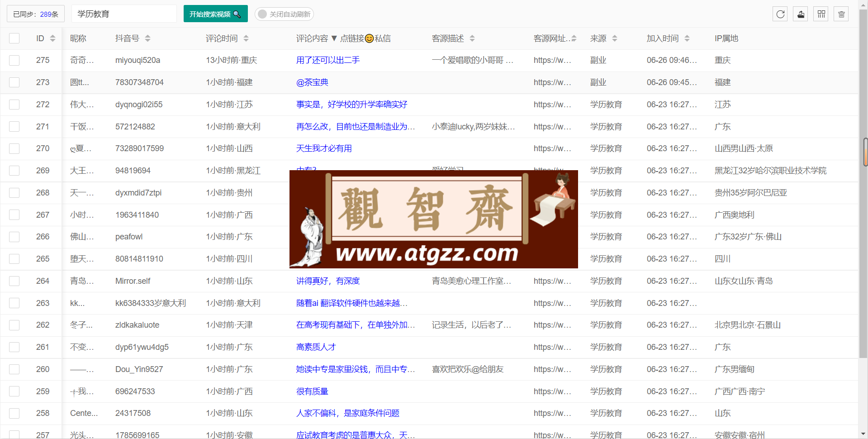Click the scrollbar up arrow

pyautogui.click(x=863, y=4)
